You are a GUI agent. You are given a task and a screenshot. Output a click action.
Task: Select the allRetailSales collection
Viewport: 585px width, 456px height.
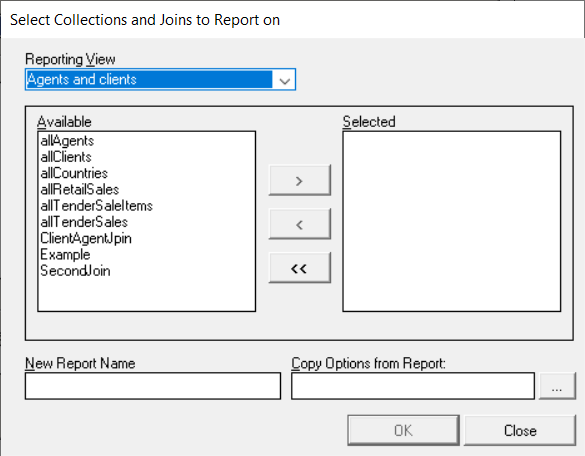pos(79,190)
